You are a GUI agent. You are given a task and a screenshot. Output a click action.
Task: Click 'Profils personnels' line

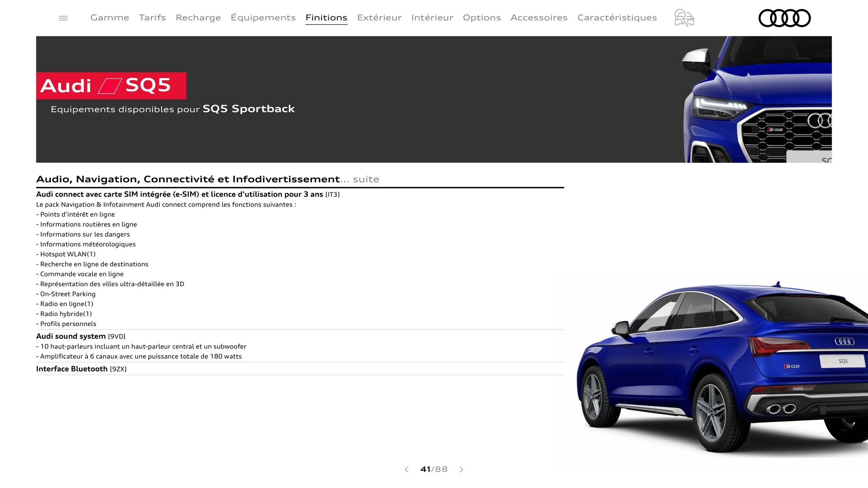(x=66, y=324)
